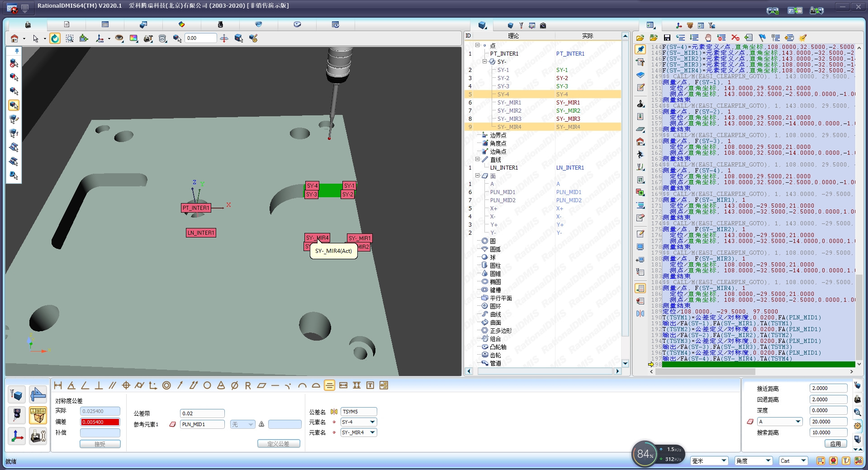Open the color gradient display tool
This screenshot has width=868, height=470.
tap(134, 38)
